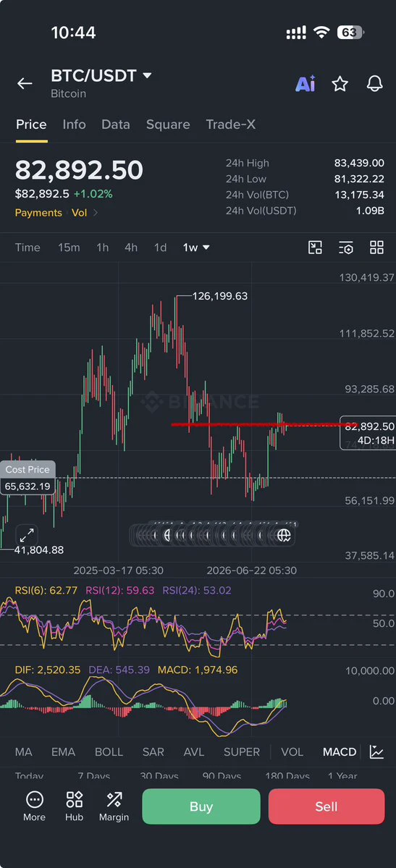Switch to the Info tab
The width and height of the screenshot is (396, 868).
pyautogui.click(x=75, y=125)
